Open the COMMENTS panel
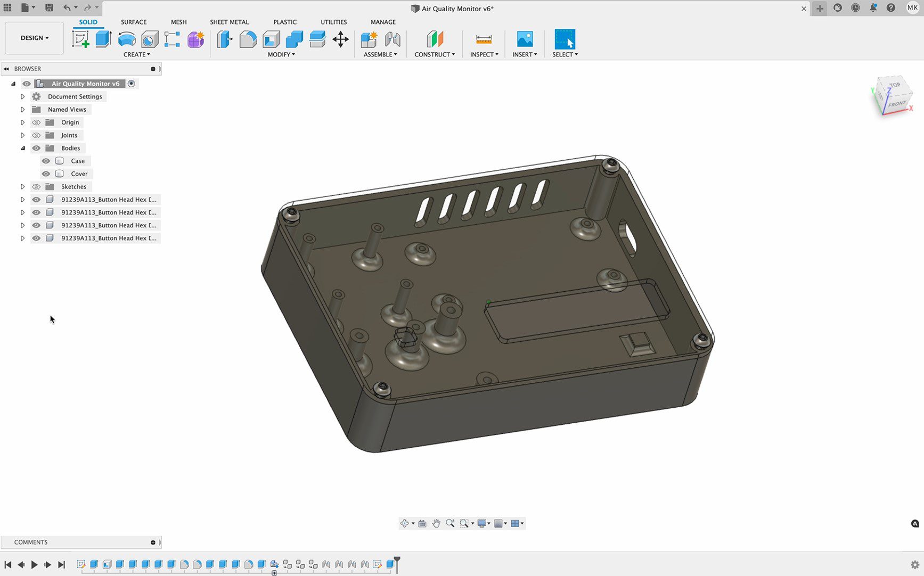The image size is (924, 576). pos(30,542)
